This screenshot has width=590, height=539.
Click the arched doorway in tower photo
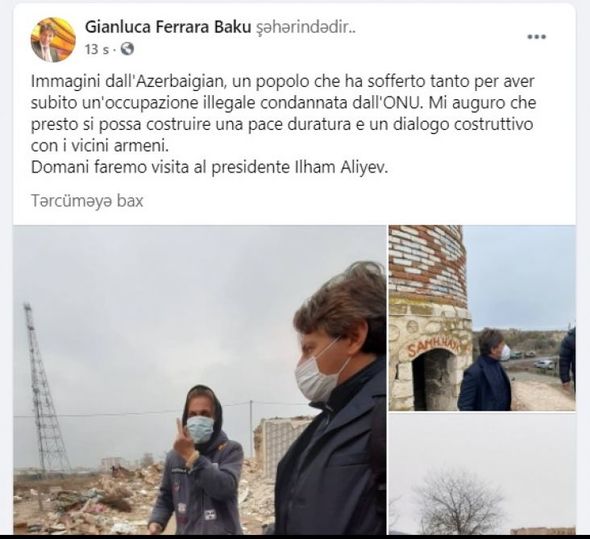coord(433,380)
